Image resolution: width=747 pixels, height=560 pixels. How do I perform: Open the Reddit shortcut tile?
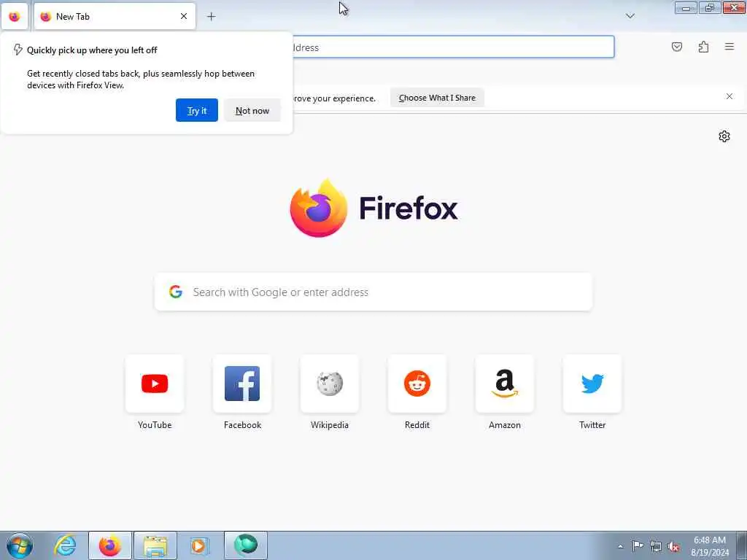point(417,384)
